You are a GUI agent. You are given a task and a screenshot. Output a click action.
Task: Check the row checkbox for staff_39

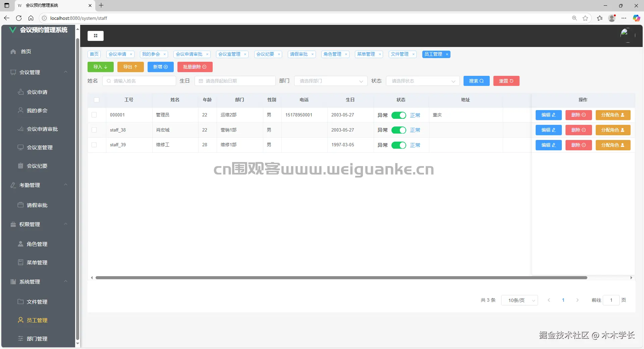(94, 145)
